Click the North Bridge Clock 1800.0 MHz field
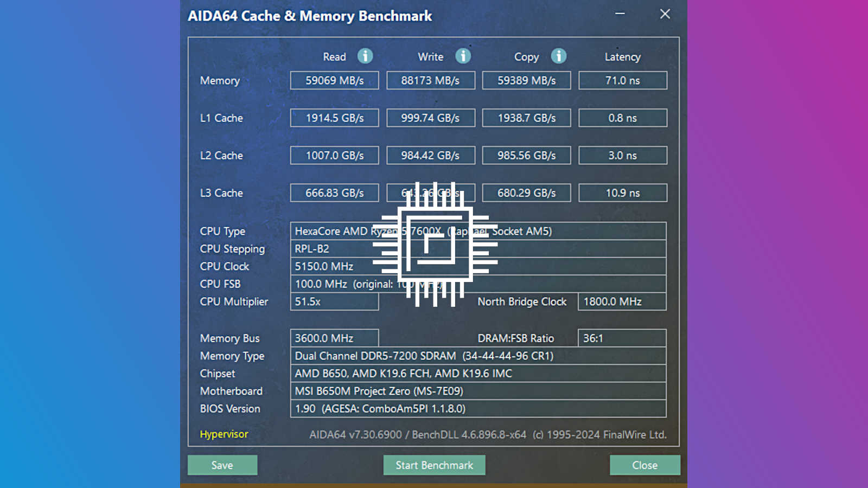Image resolution: width=868 pixels, height=488 pixels. [x=622, y=302]
